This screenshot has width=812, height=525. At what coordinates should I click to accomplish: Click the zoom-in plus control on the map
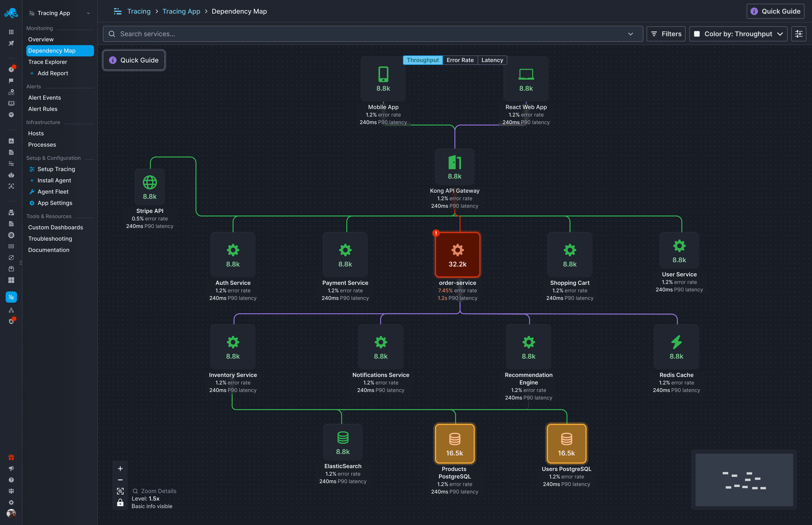pos(120,468)
